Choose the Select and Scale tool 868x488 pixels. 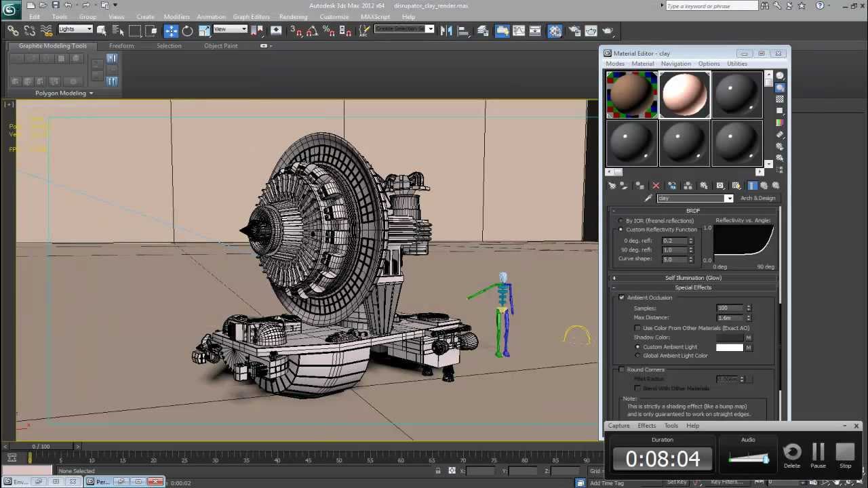click(204, 30)
